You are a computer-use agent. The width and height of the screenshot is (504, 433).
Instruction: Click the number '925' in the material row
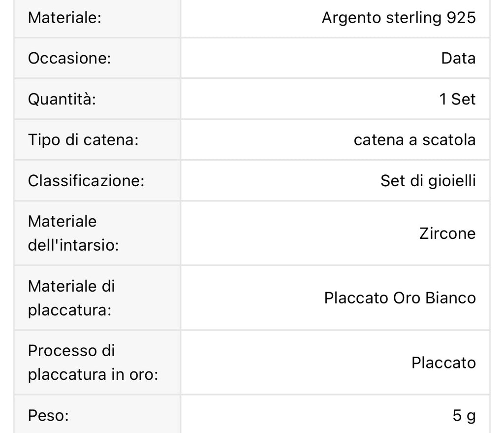click(461, 18)
